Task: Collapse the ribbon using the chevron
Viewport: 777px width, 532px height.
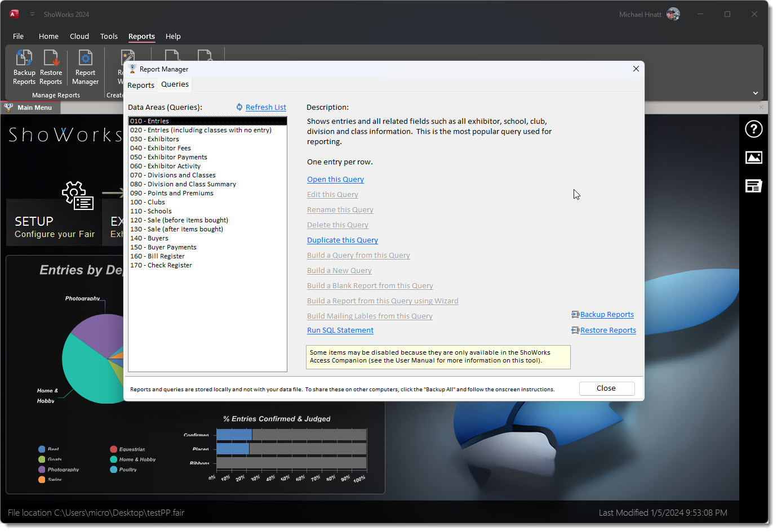Action: click(755, 93)
